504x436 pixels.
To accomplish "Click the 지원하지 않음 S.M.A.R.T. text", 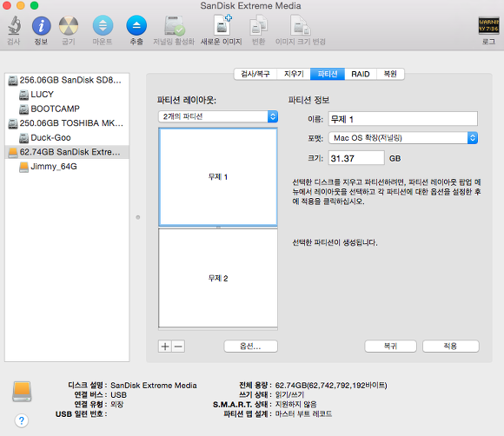I will 295,404.
